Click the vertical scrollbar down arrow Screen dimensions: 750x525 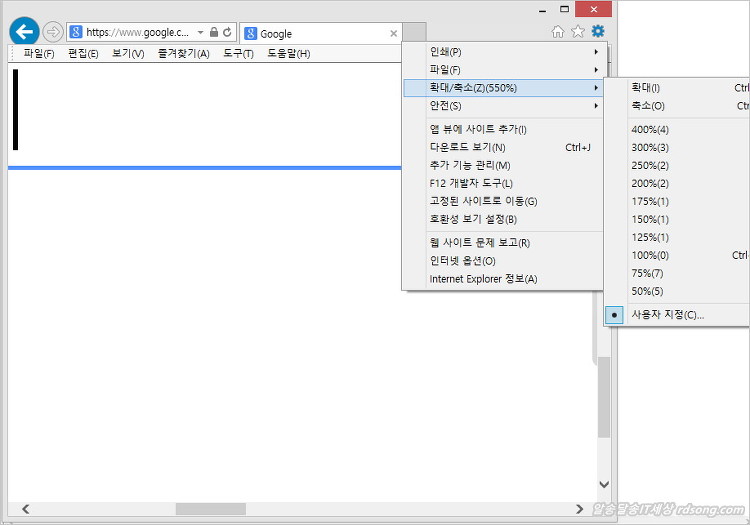[x=603, y=485]
